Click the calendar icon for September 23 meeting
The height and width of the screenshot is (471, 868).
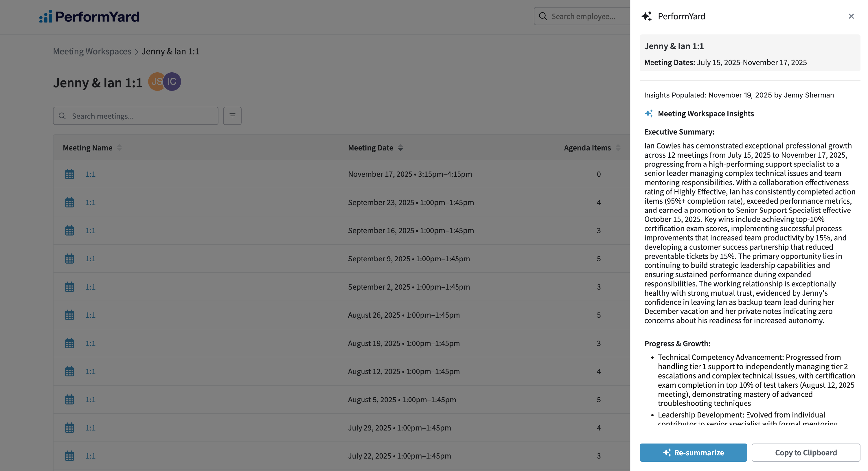click(69, 203)
